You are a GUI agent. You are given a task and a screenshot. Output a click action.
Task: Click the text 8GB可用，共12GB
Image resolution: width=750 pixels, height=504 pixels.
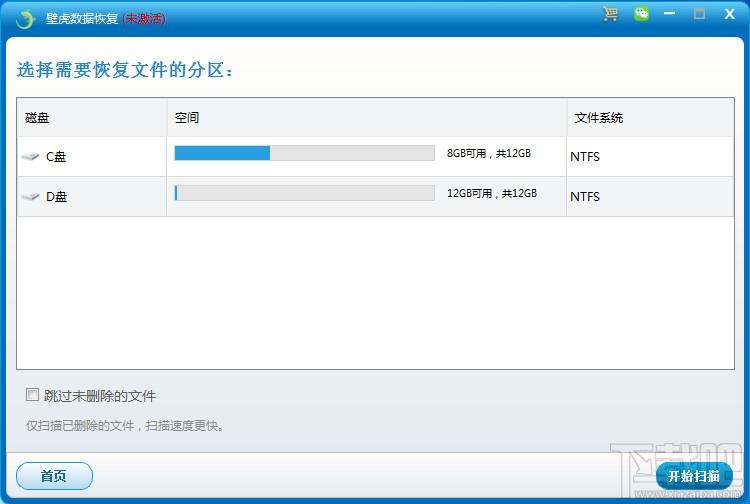489,153
